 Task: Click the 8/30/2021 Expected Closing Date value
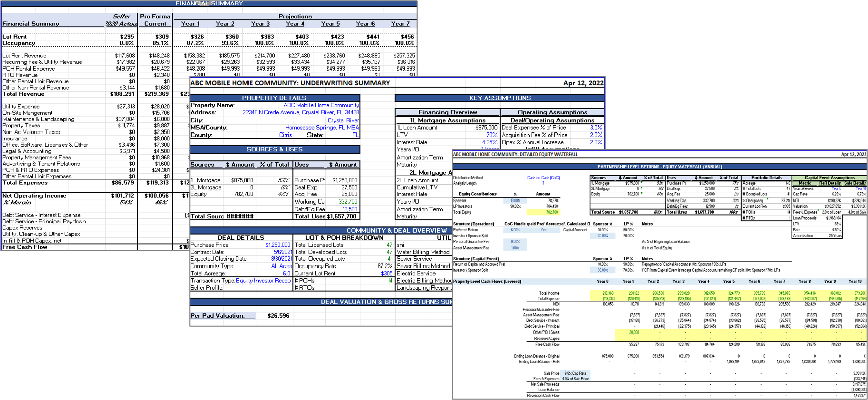click(x=281, y=259)
